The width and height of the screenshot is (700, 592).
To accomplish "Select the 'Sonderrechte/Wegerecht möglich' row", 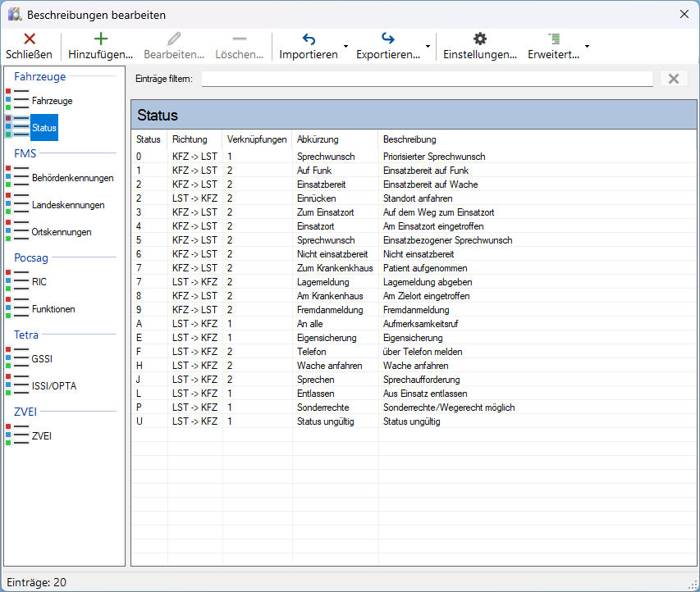I will (414, 408).
